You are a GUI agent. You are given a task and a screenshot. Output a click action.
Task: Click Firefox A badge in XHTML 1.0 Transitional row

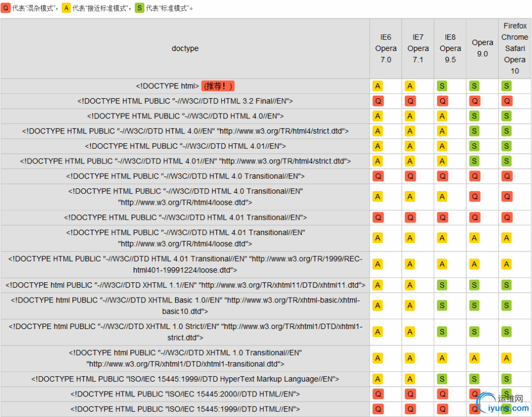coord(506,358)
